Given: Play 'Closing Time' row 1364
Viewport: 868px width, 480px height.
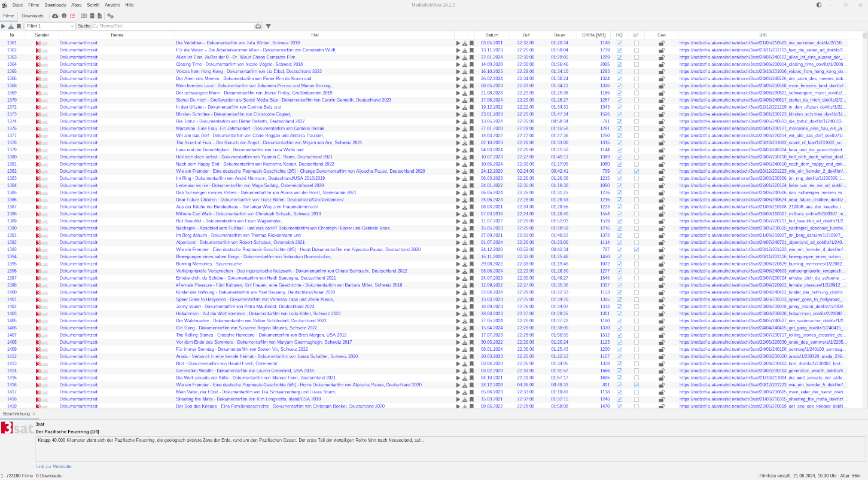Looking at the screenshot, I should pos(458,64).
